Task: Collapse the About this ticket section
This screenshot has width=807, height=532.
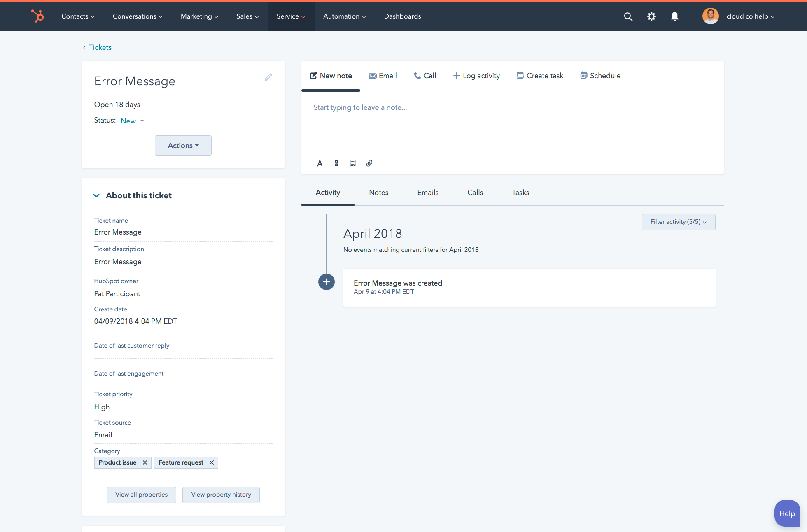Action: pos(96,195)
